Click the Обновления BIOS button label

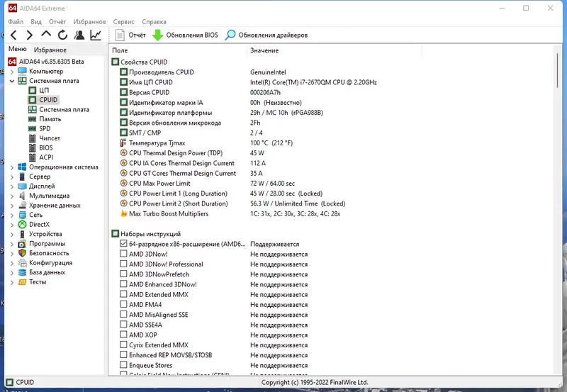coord(192,35)
